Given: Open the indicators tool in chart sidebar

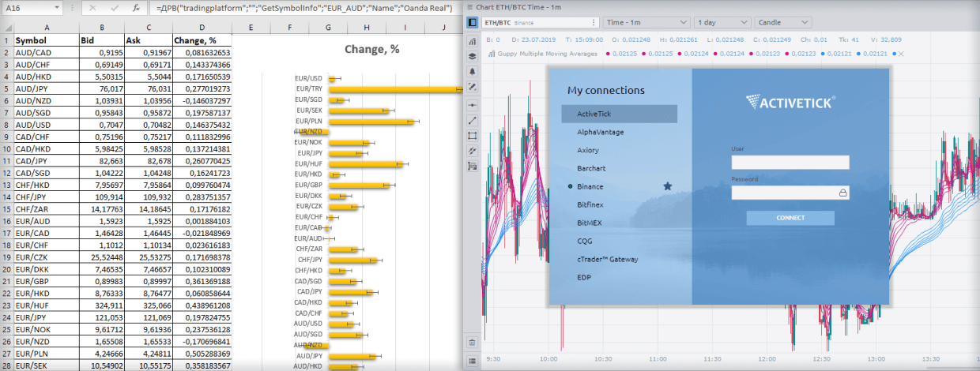Looking at the screenshot, I should [x=472, y=41].
